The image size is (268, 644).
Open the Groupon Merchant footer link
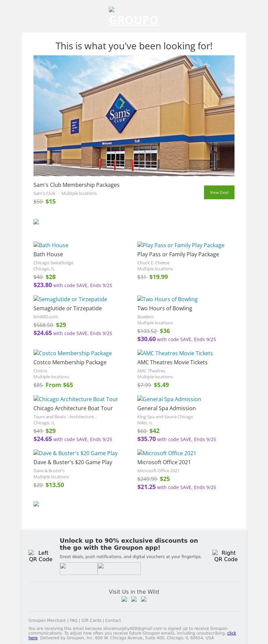pyautogui.click(x=47, y=621)
